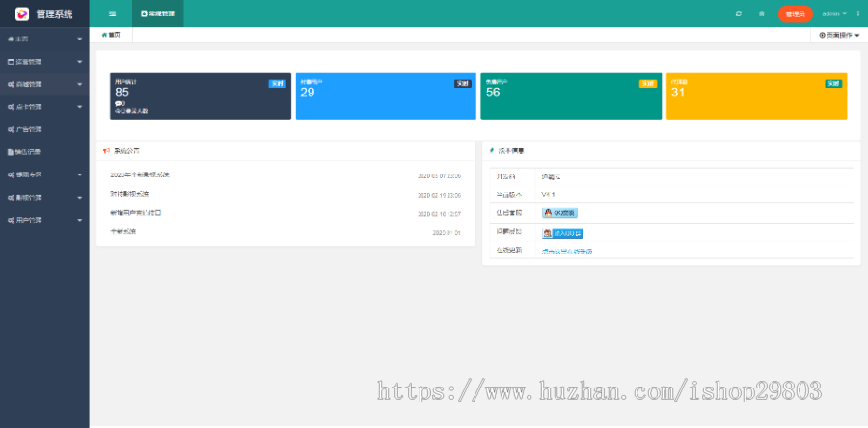Click the file icon in sidebar menu
The image size is (868, 428).
(11, 151)
